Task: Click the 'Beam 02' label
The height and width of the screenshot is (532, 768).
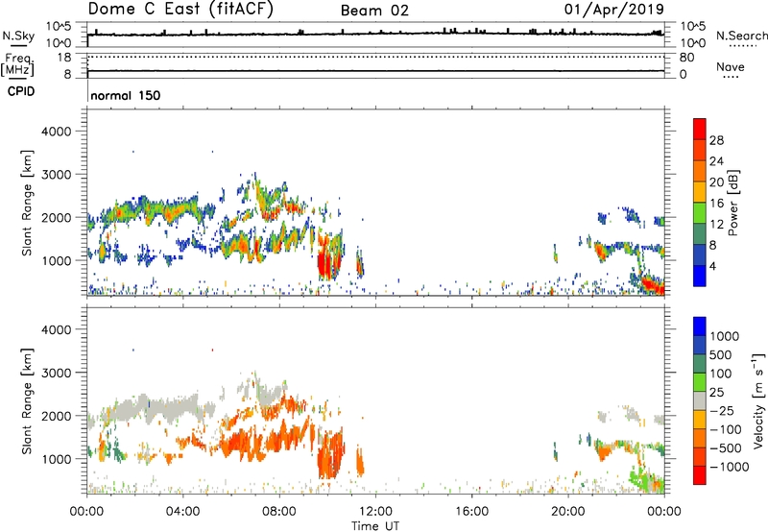Action: [x=374, y=11]
